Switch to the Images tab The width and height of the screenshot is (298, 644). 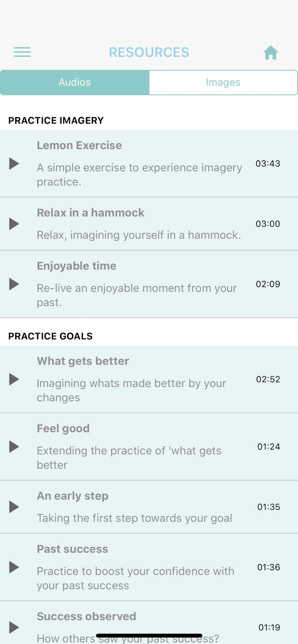(x=223, y=82)
